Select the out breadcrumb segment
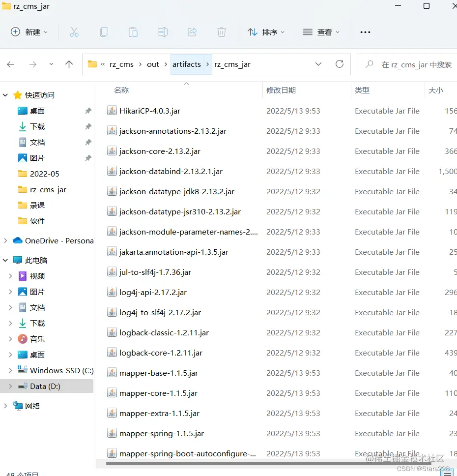The width and height of the screenshot is (457, 476). tap(153, 64)
